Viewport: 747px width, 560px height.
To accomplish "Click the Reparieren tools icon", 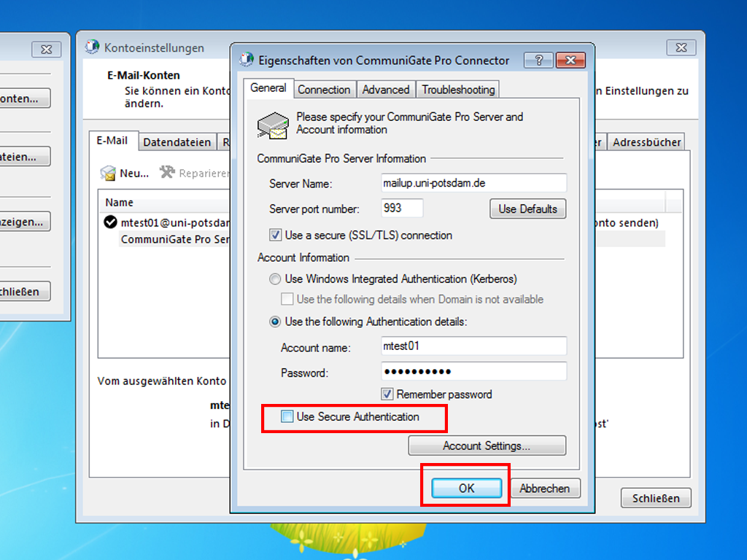I will pos(167,173).
